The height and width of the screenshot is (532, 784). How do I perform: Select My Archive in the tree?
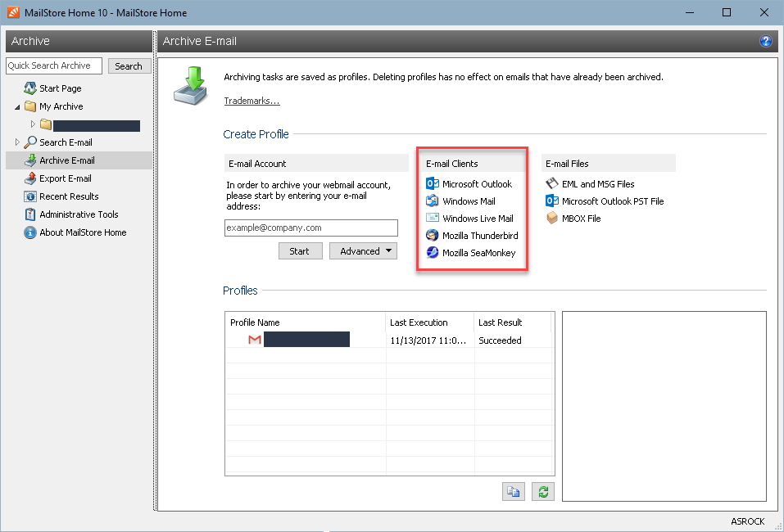(61, 106)
